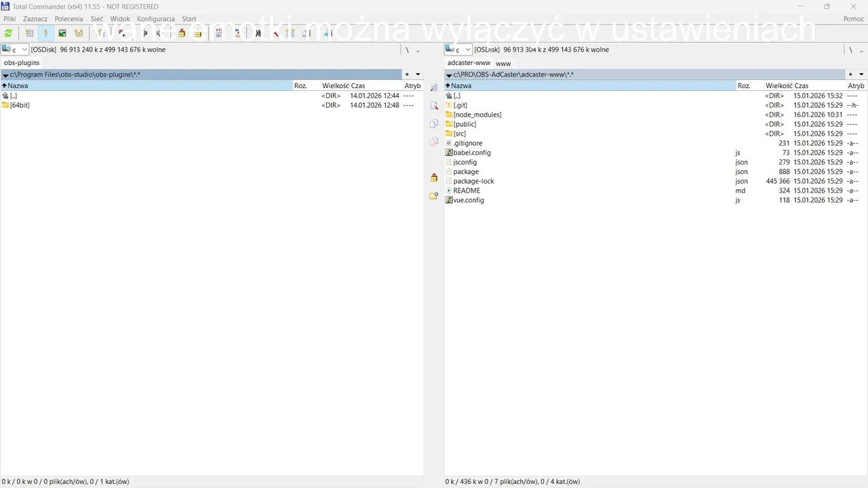Screen dimensions: 868x488
Task: Open the Sieć menu
Action: (x=97, y=19)
